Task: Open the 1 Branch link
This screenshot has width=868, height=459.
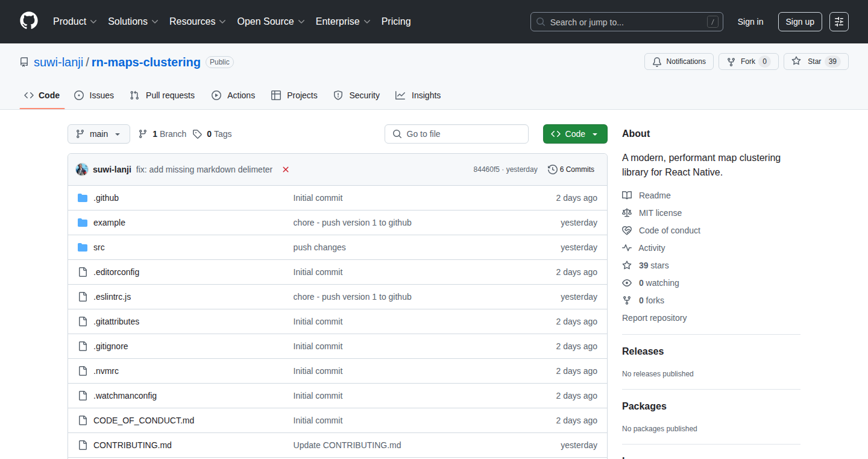Action: click(x=163, y=134)
